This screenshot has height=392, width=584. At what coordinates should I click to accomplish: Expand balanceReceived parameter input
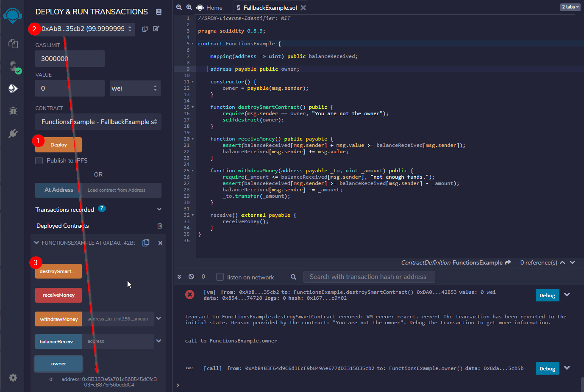159,341
